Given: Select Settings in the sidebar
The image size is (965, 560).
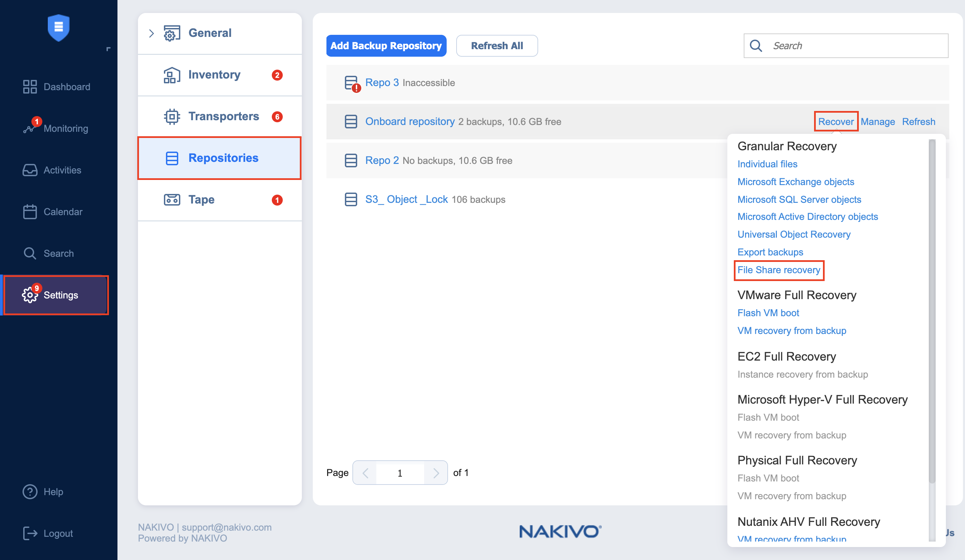Looking at the screenshot, I should 57,295.
